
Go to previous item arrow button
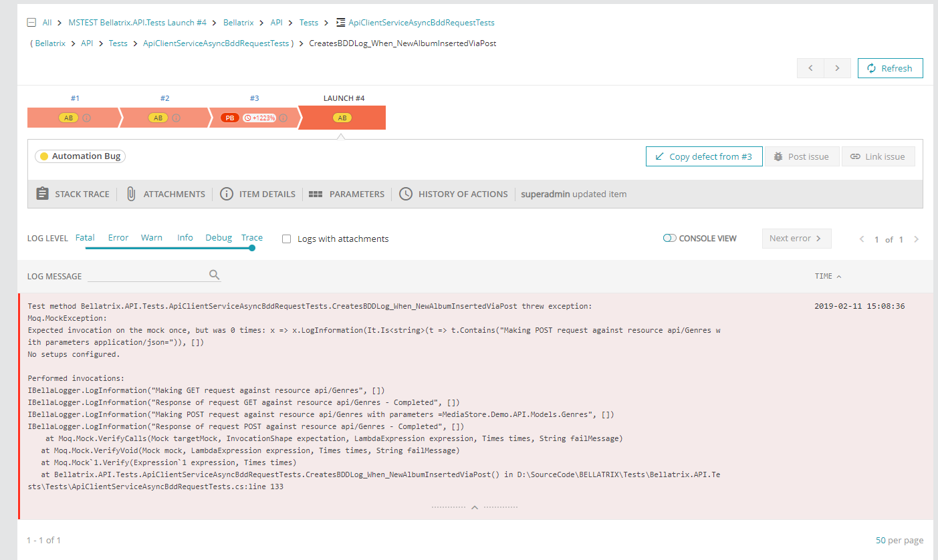pos(810,68)
